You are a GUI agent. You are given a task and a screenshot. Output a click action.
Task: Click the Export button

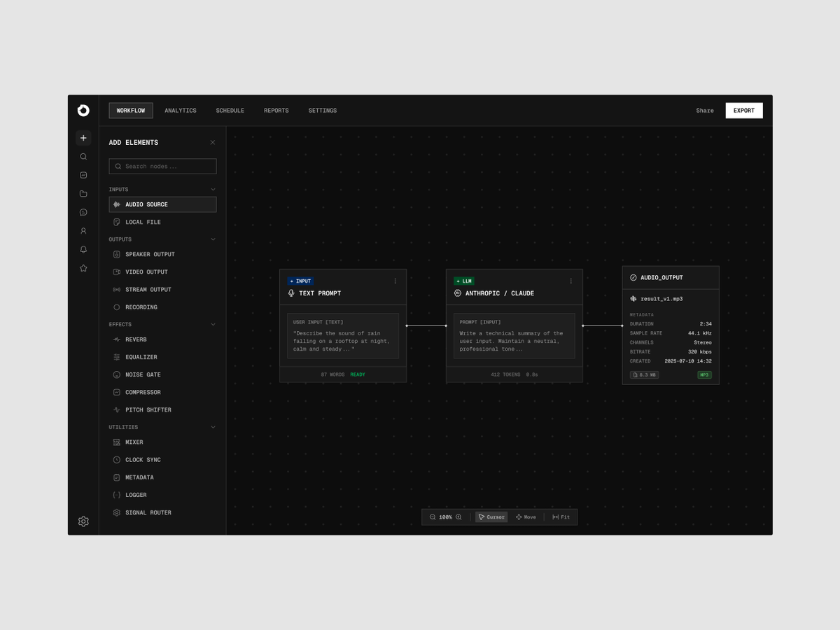tap(744, 111)
